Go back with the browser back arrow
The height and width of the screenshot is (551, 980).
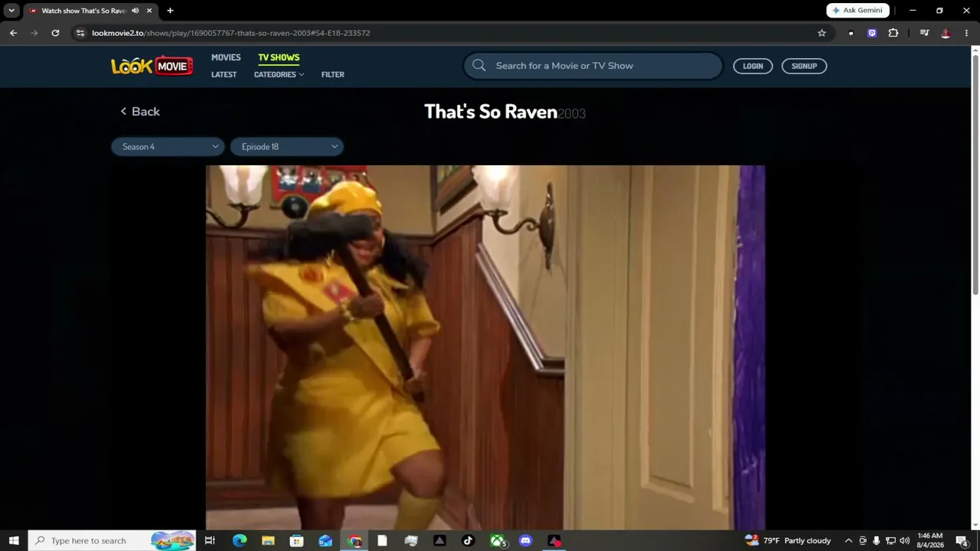click(x=13, y=33)
